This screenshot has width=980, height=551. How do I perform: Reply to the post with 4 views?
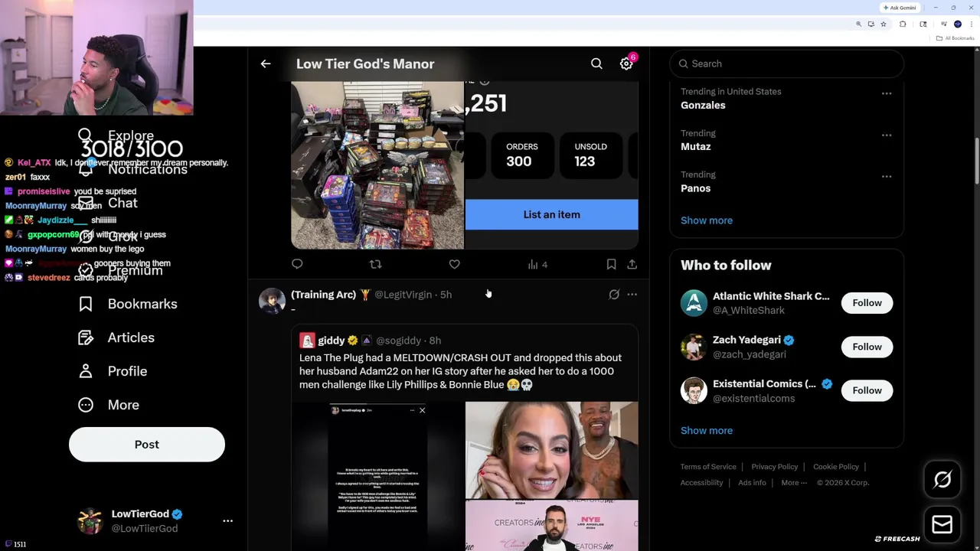pyautogui.click(x=297, y=264)
